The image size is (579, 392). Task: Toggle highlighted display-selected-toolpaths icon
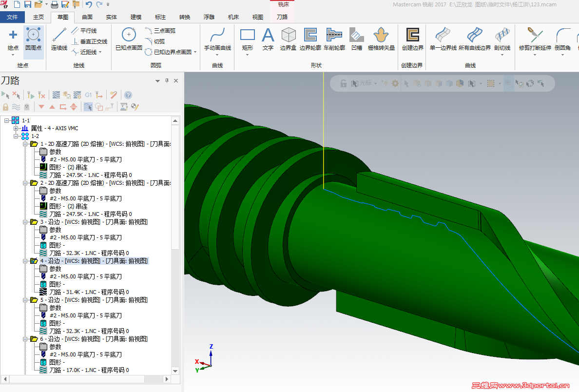[x=88, y=107]
